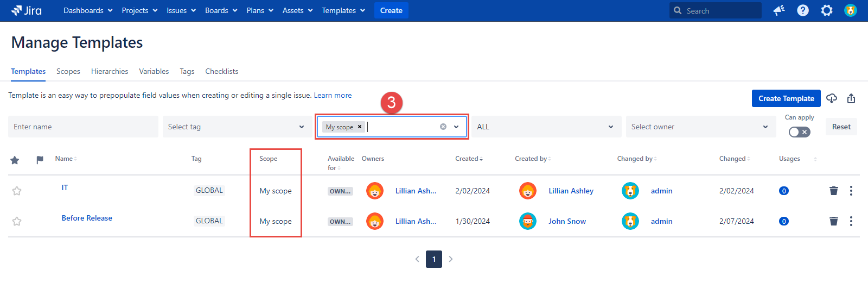Click the export share icon
The height and width of the screenshot is (282, 868).
click(x=851, y=98)
